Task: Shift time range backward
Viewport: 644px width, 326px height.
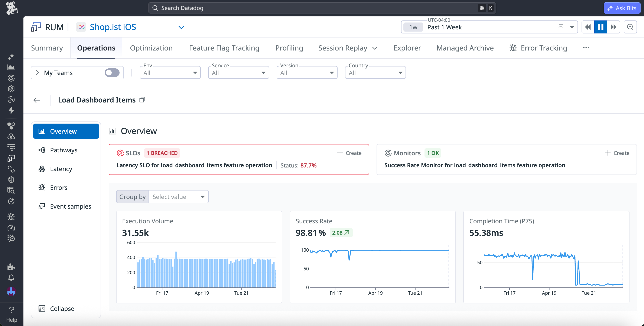Action: click(x=588, y=27)
